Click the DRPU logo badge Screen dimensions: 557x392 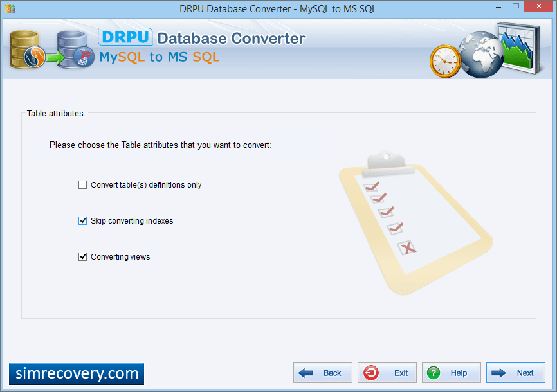click(125, 37)
